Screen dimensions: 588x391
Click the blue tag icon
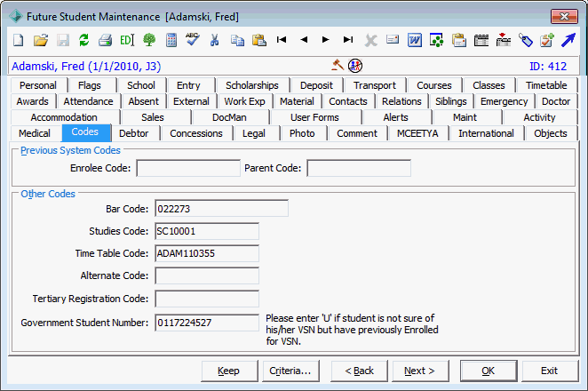point(525,40)
